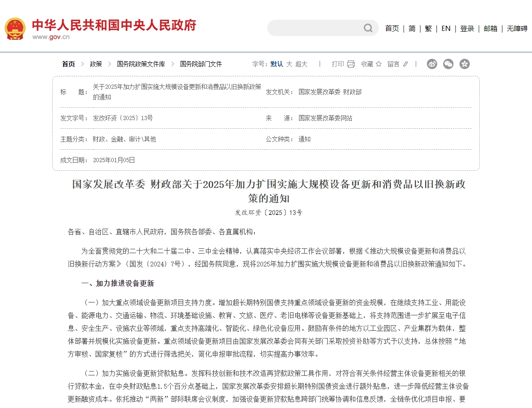Click the search magnifier icon
The height and width of the screenshot is (408, 532).
pyautogui.click(x=368, y=28)
